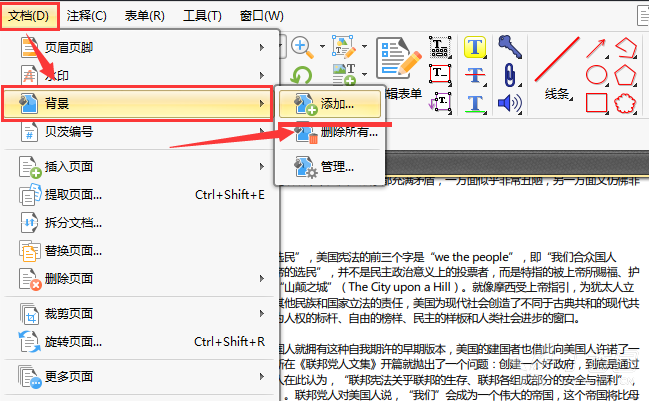Viewport: 649px width, 401px height.
Task: Click the zoom in magnifier icon
Action: click(302, 47)
